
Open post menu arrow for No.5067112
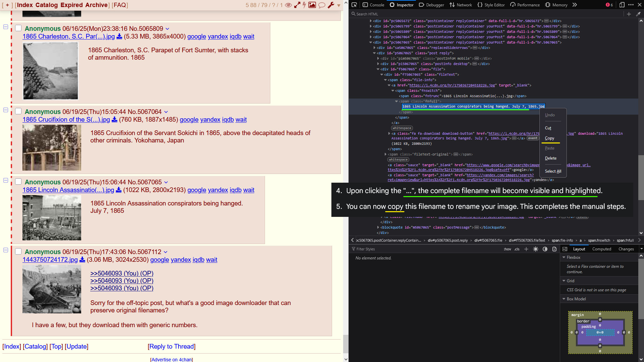tap(165, 252)
